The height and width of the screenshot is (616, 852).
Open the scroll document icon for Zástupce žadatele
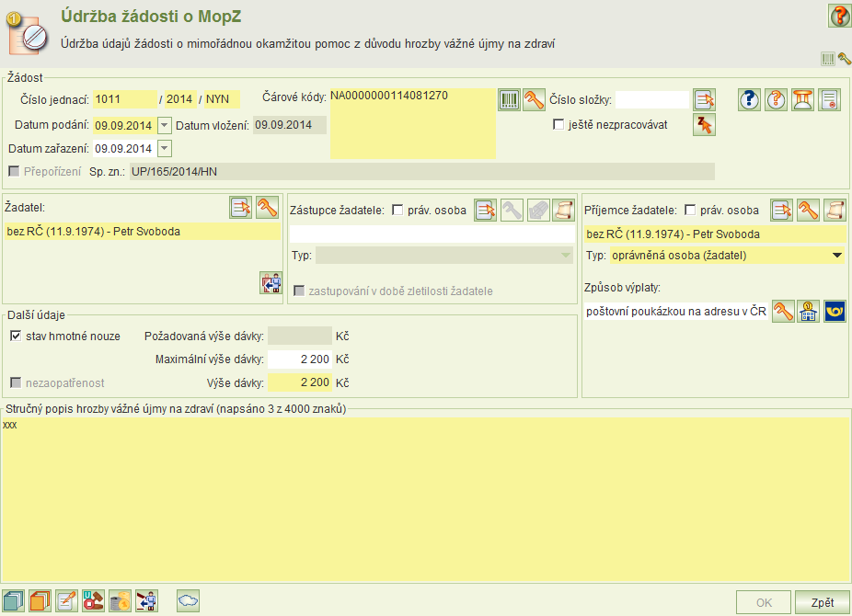point(563,210)
